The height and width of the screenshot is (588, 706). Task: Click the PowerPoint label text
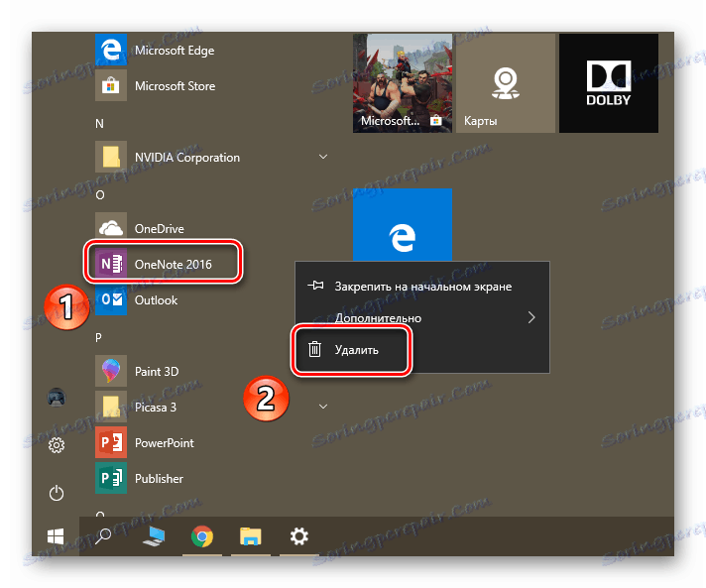pos(165,443)
